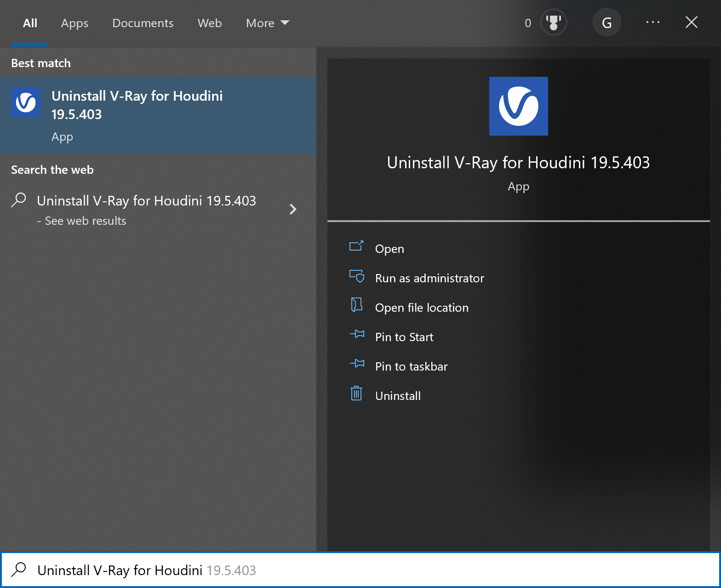Image resolution: width=721 pixels, height=588 pixels.
Task: Click the Run as administrator shield icon
Action: coord(356,276)
